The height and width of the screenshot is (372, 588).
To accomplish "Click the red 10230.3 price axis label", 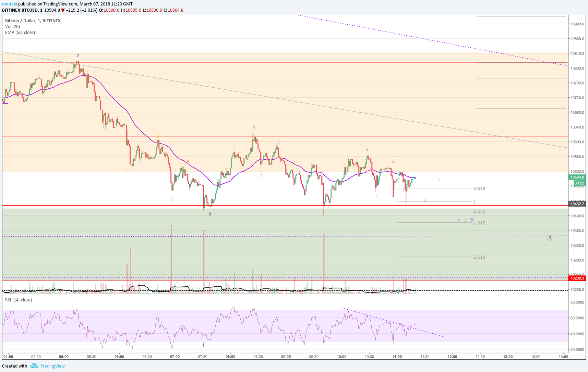I will point(577,278).
